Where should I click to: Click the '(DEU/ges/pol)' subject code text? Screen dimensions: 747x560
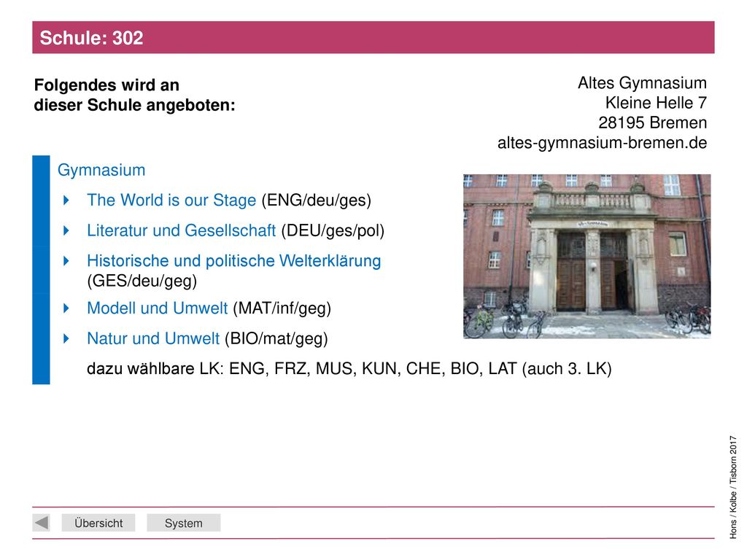333,231
